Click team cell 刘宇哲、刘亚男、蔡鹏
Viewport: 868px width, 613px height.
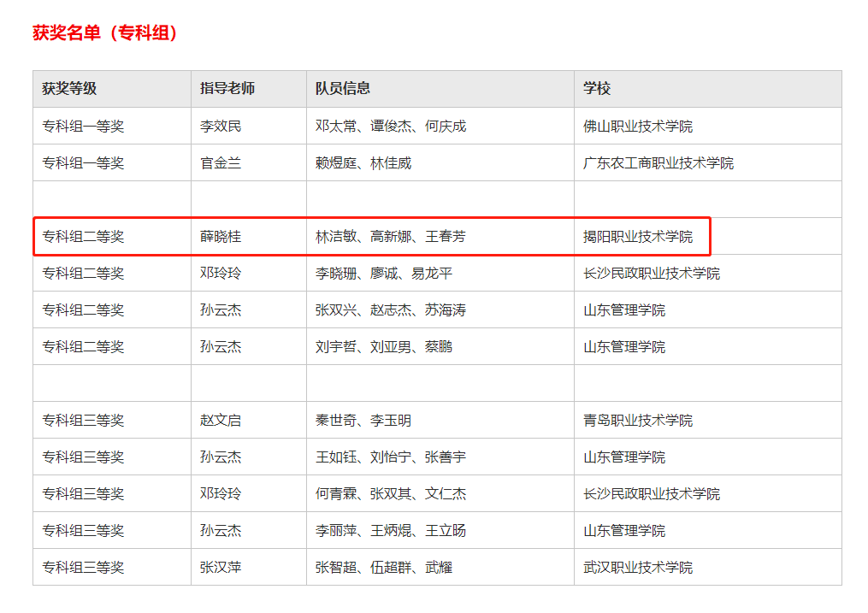coord(384,347)
